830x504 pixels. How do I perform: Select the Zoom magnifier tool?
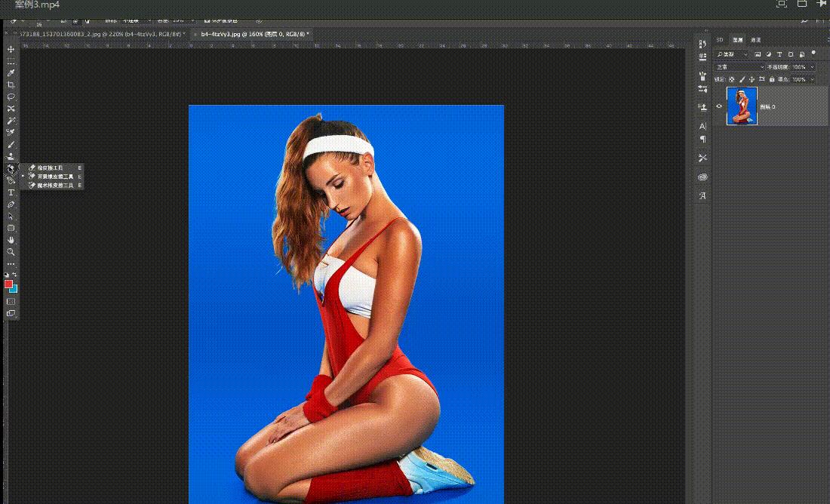point(11,252)
